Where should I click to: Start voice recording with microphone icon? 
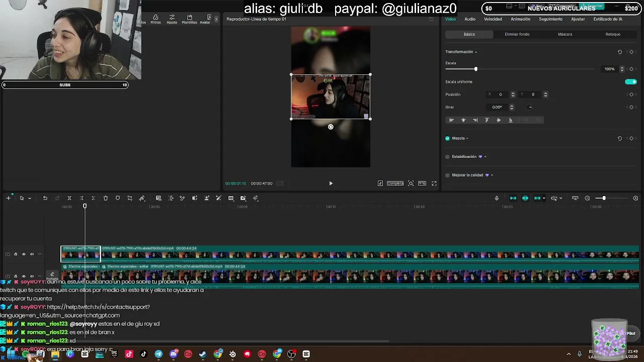tap(497, 198)
